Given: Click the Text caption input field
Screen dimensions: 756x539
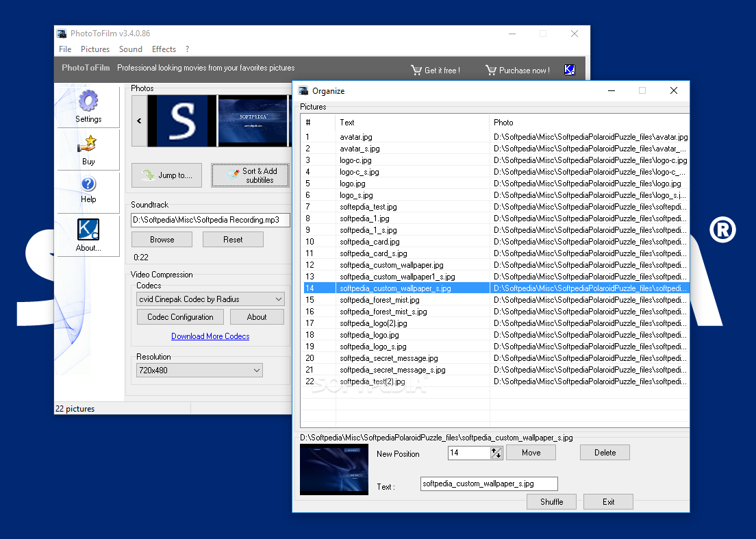Looking at the screenshot, I should click(x=489, y=484).
